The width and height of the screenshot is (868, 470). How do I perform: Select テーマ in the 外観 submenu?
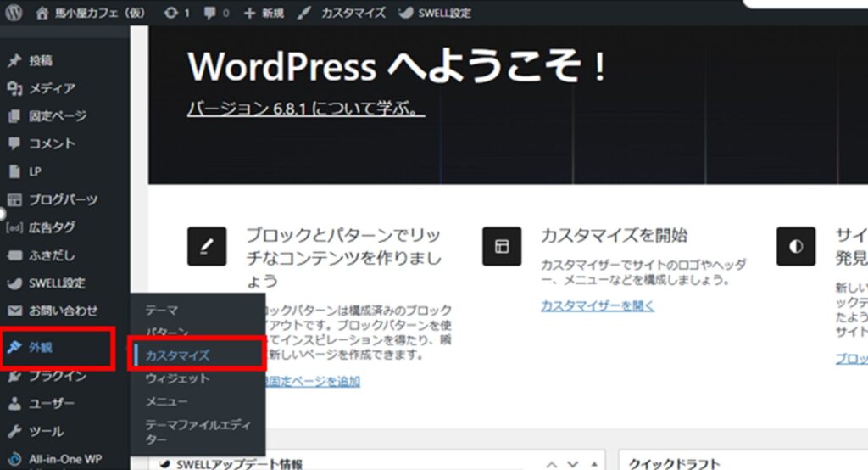[162, 311]
